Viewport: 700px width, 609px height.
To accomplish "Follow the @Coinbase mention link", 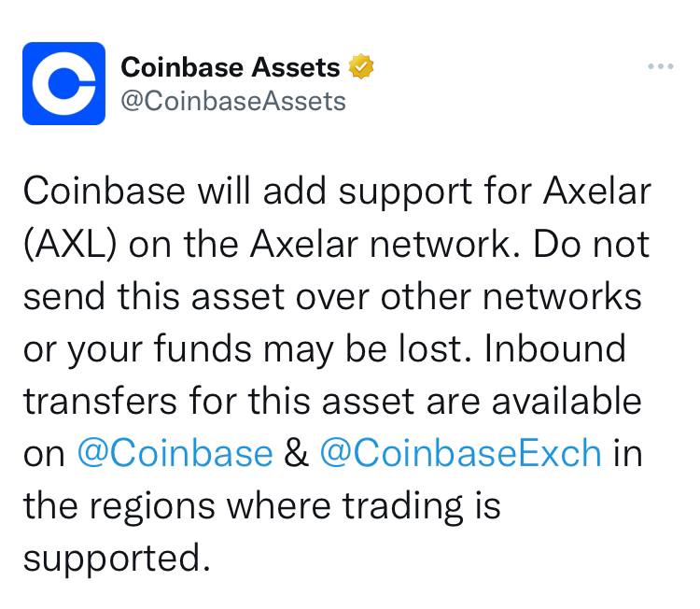I will tap(175, 453).
